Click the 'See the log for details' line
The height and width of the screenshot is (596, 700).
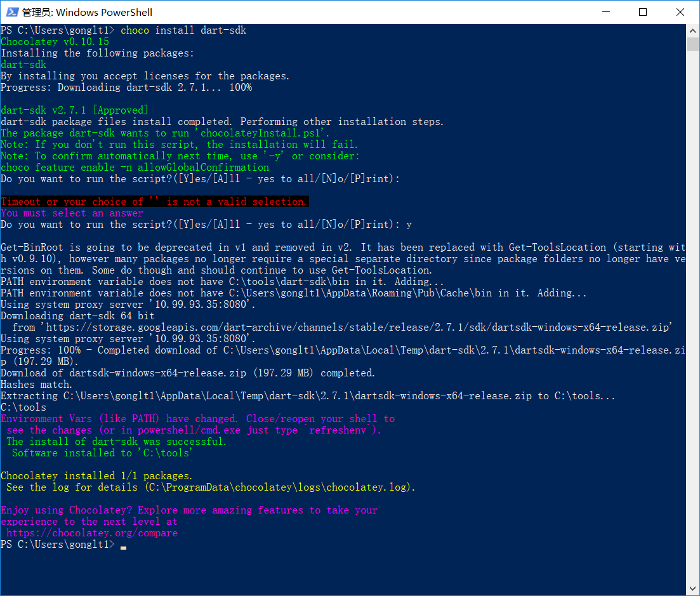click(211, 487)
